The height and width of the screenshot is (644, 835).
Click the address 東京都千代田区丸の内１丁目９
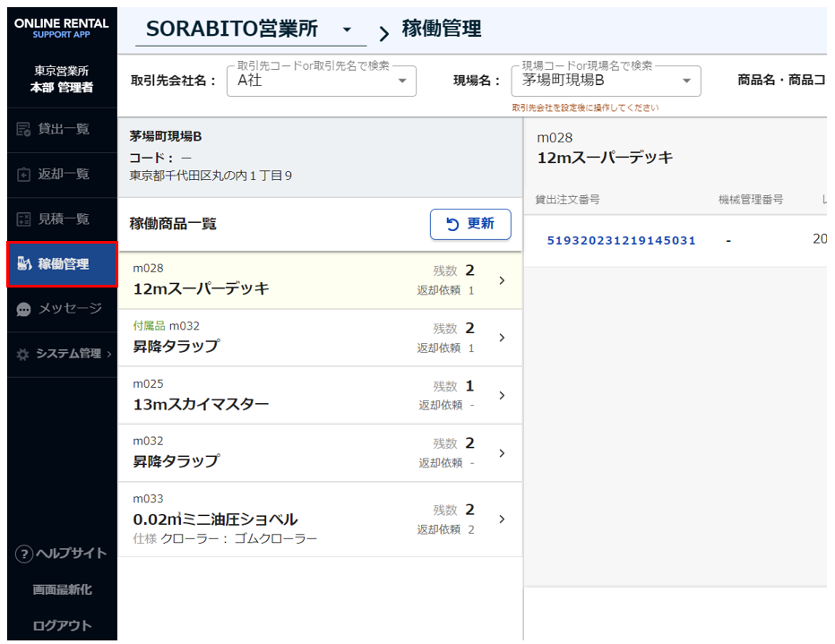211,176
